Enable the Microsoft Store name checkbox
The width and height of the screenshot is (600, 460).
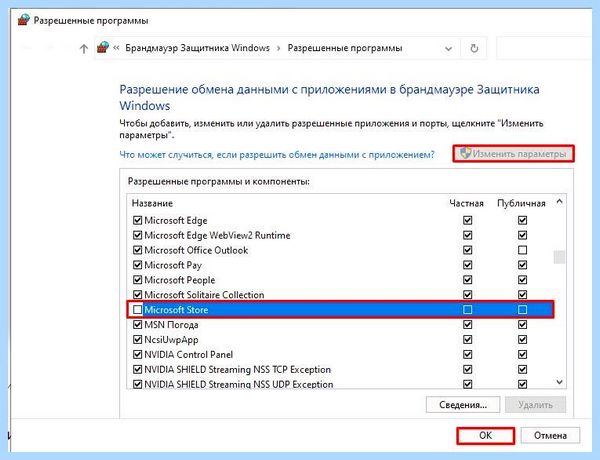(x=137, y=309)
